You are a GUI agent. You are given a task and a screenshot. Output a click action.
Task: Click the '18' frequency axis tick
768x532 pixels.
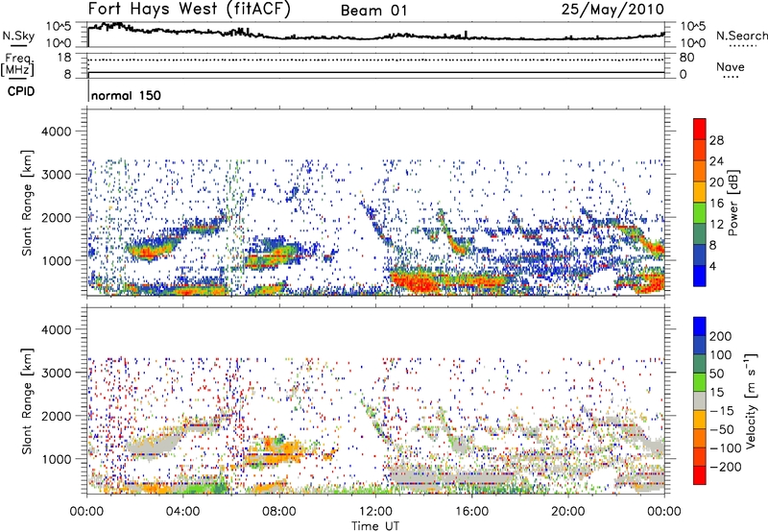64,58
